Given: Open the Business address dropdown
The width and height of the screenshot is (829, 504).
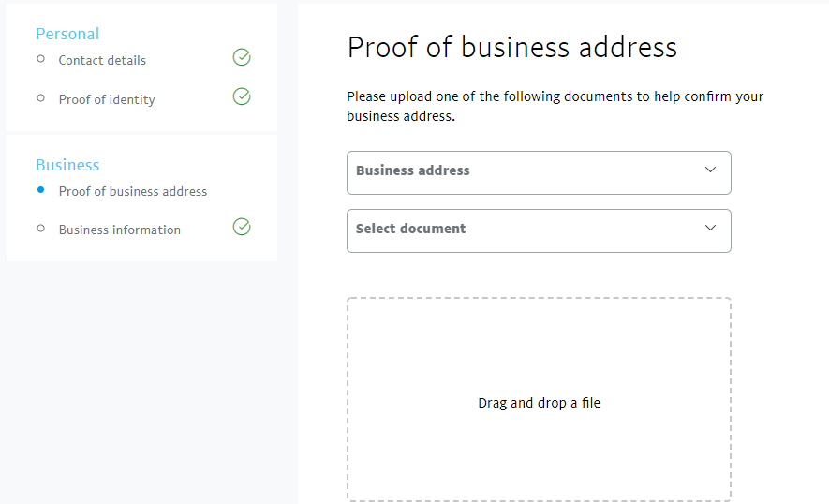Looking at the screenshot, I should (525, 172).
